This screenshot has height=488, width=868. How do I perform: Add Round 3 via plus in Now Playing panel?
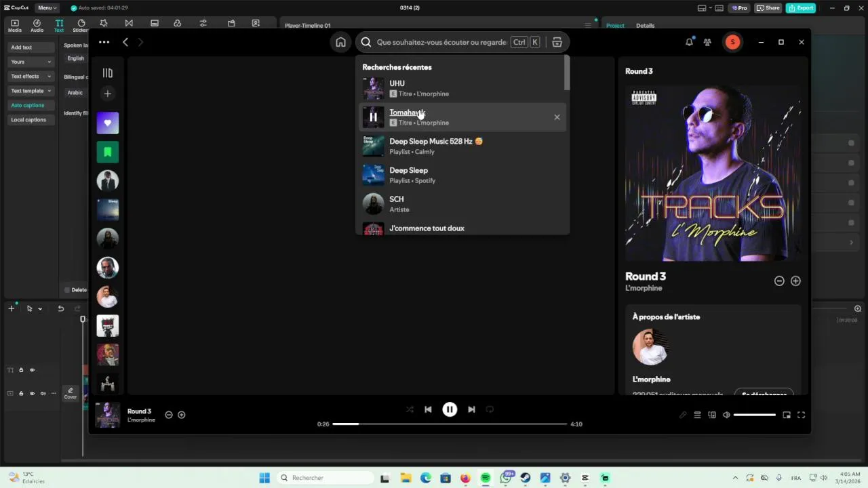click(x=795, y=281)
